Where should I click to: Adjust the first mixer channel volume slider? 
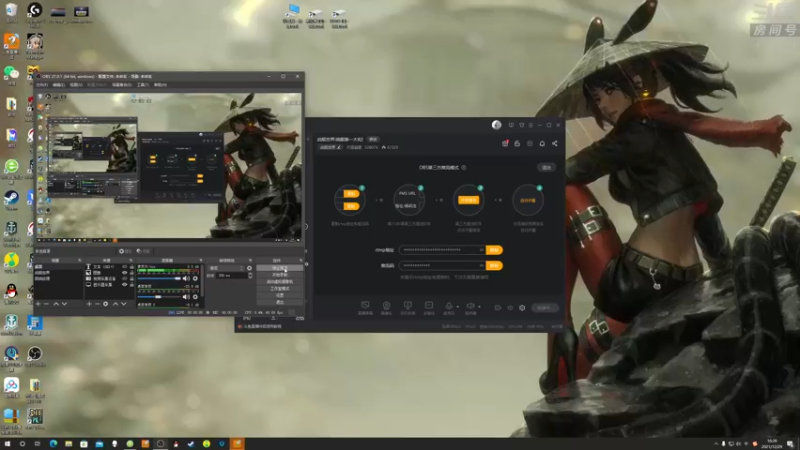[x=159, y=279]
